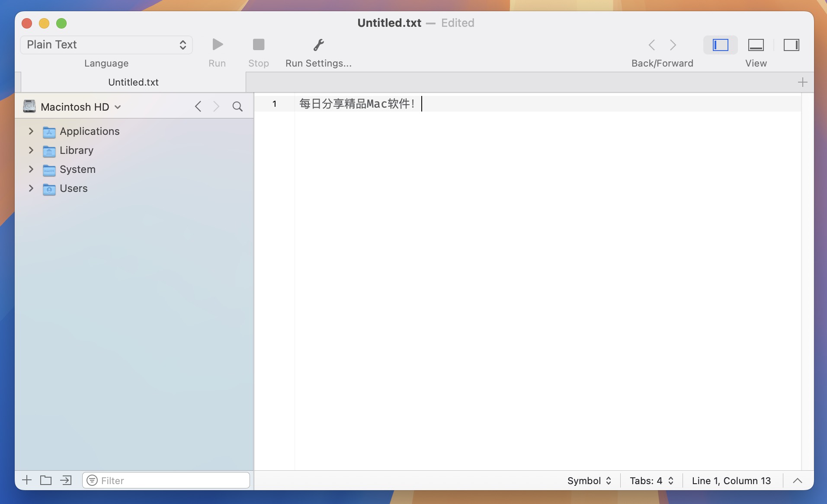Image resolution: width=827 pixels, height=504 pixels.
Task: Expand the Users folder
Action: [x=31, y=188]
